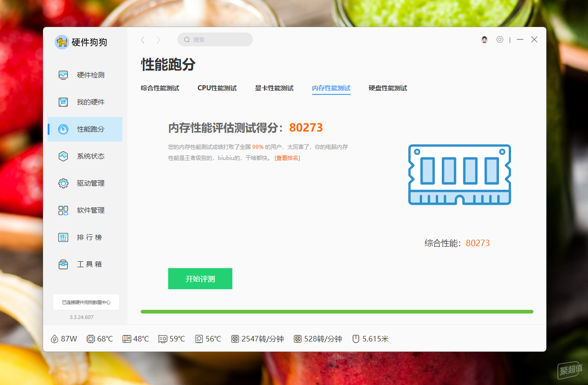Click the 硬件检测 monitor icon
Image resolution: width=588 pixels, height=385 pixels.
tap(63, 75)
